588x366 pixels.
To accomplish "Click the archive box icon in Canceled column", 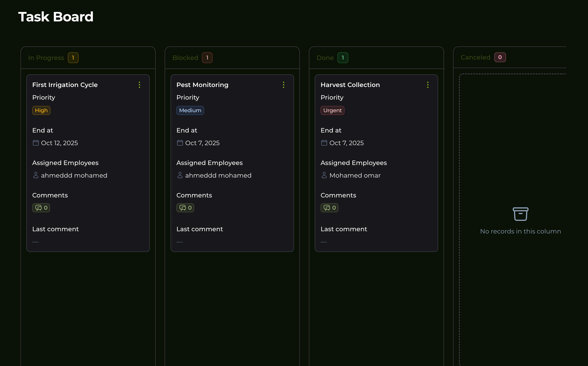I will 520,214.
